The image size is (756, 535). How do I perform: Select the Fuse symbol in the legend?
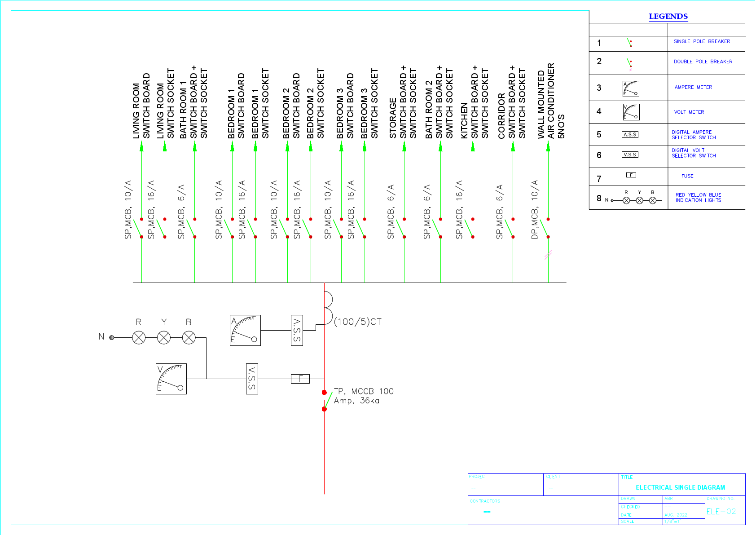pos(630,176)
